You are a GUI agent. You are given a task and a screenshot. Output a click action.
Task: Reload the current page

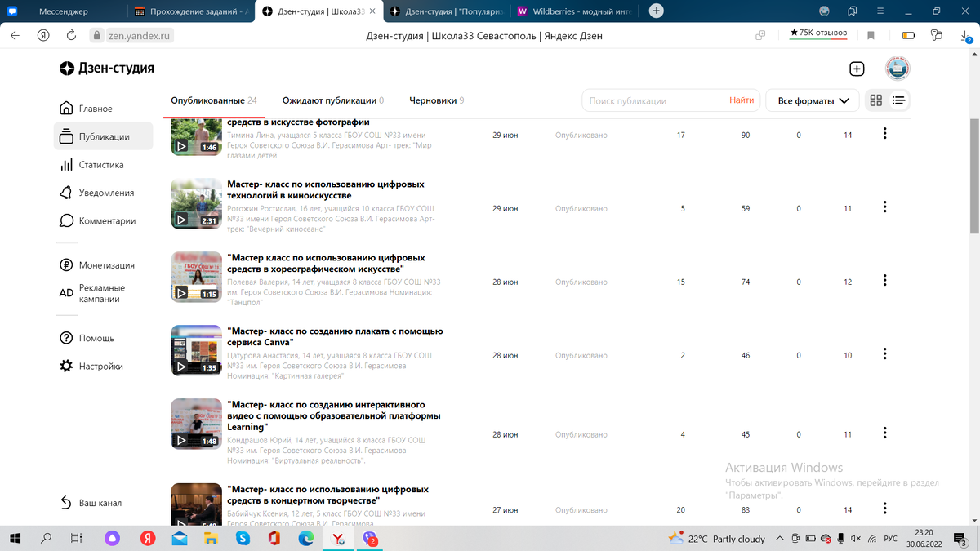(x=71, y=35)
